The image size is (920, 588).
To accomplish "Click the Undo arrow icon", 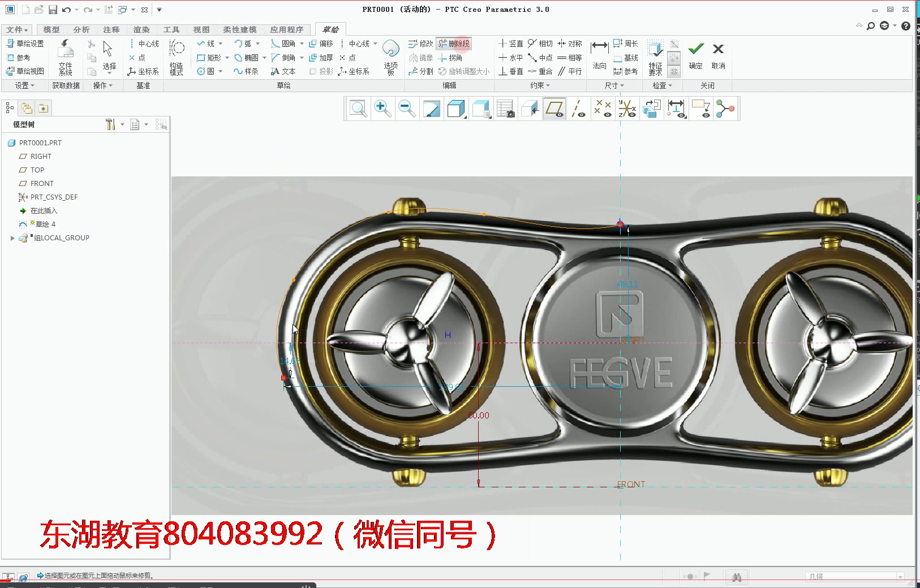I will 66,10.
